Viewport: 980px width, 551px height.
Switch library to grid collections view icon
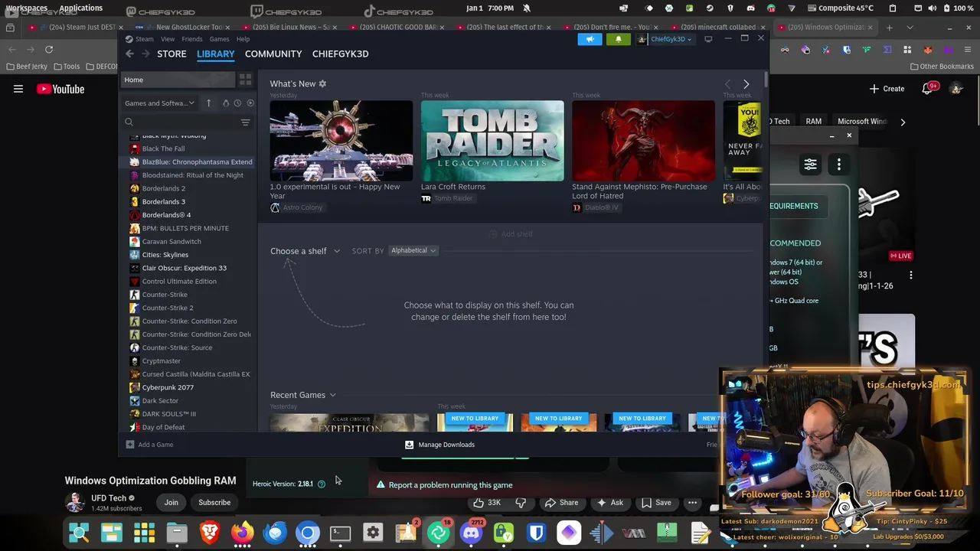[x=245, y=80]
